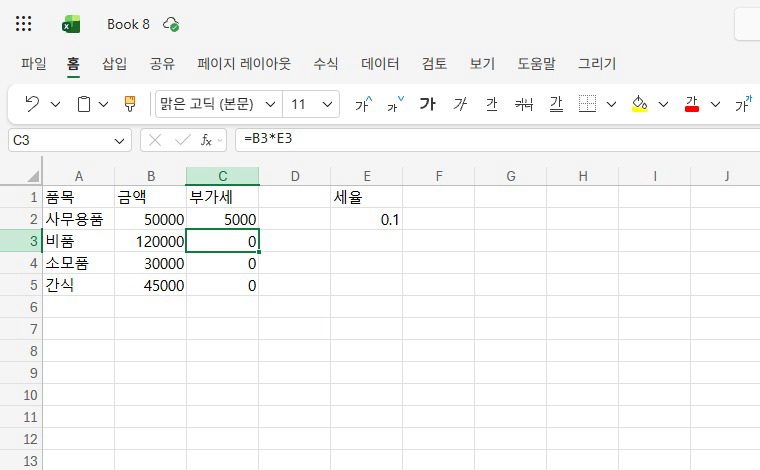The height and width of the screenshot is (470, 760).
Task: Toggle strikethrough formatting
Action: [524, 104]
